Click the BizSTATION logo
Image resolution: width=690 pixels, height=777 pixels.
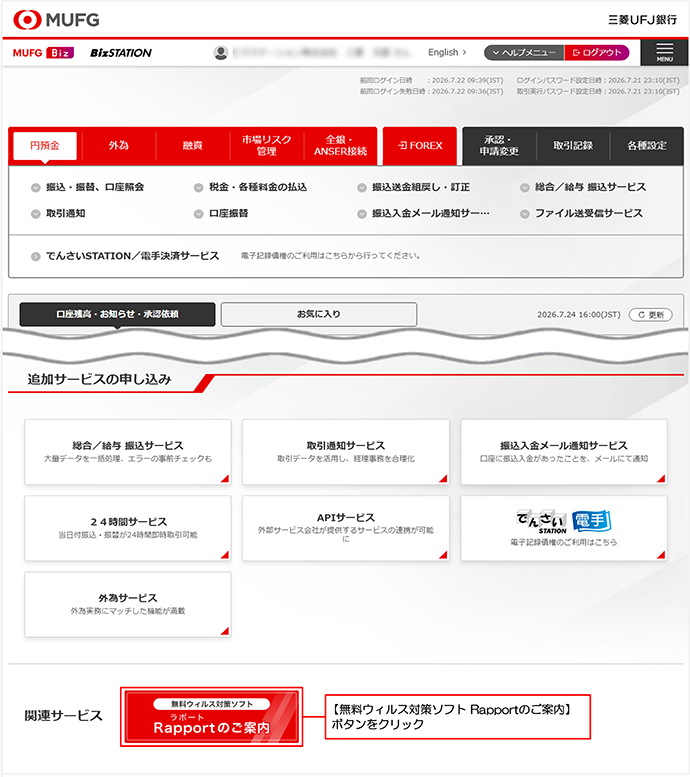(x=120, y=53)
